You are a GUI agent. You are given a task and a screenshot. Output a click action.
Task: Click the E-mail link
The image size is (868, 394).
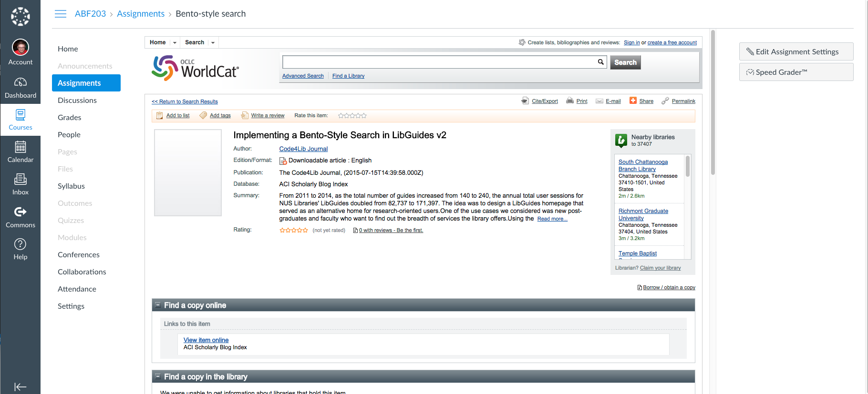tap(613, 101)
